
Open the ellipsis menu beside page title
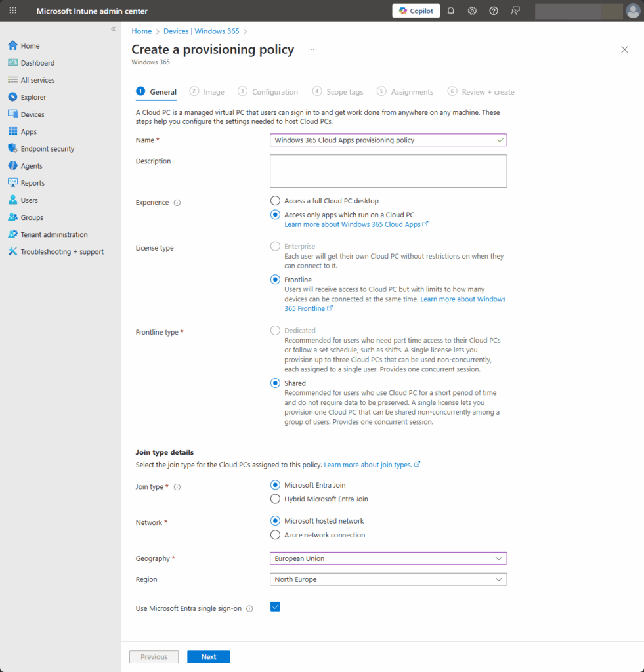click(311, 49)
